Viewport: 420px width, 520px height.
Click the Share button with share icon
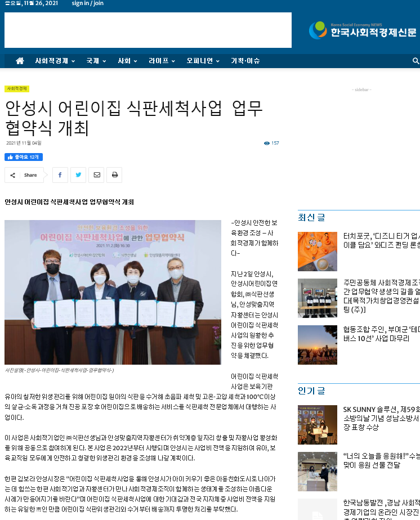pyautogui.click(x=24, y=175)
